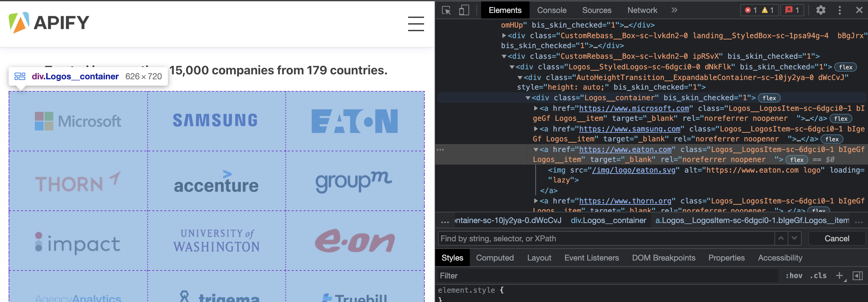Collapse the Logos__container div node
Image resolution: width=868 pixels, height=302 pixels.
[528, 98]
